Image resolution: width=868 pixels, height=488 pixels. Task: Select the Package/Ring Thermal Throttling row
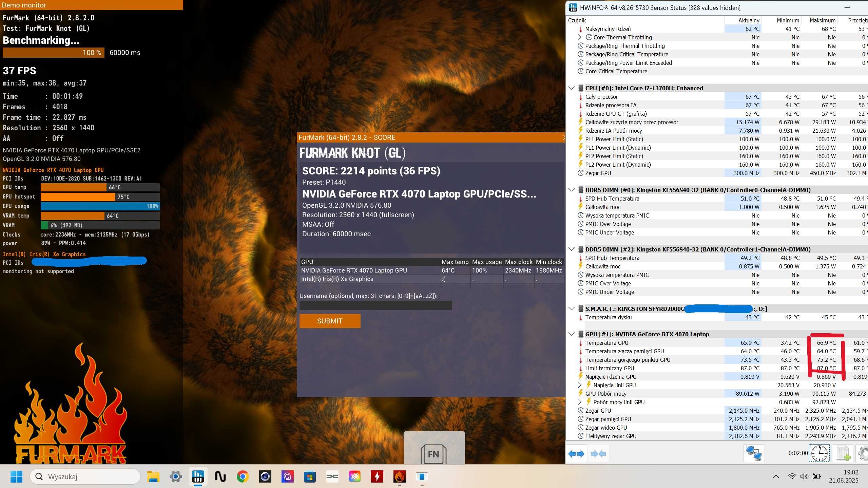(717, 46)
